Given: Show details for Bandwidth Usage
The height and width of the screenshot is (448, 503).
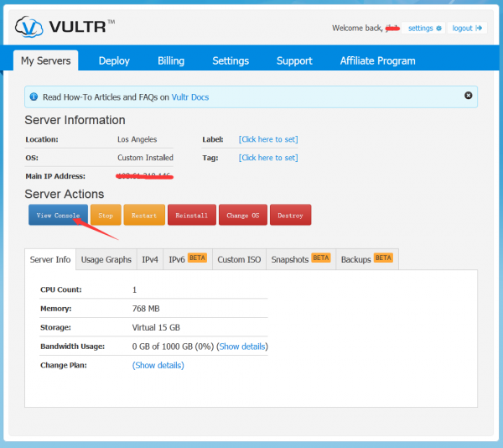Looking at the screenshot, I should coord(242,346).
